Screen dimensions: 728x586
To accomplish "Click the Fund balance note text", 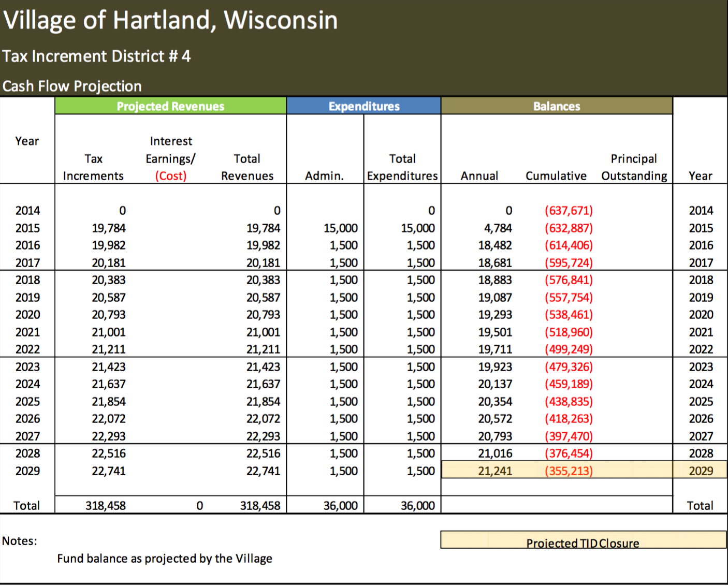I will pos(165,559).
